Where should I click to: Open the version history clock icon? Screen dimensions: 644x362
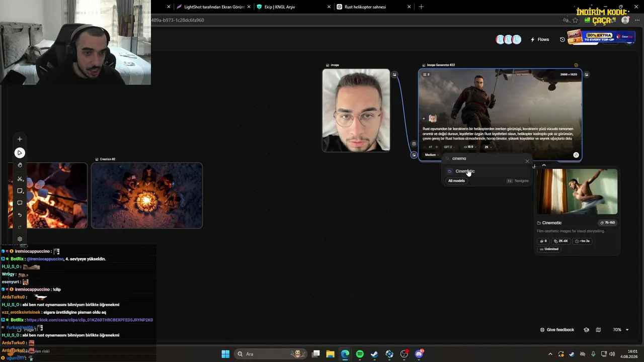(562, 40)
